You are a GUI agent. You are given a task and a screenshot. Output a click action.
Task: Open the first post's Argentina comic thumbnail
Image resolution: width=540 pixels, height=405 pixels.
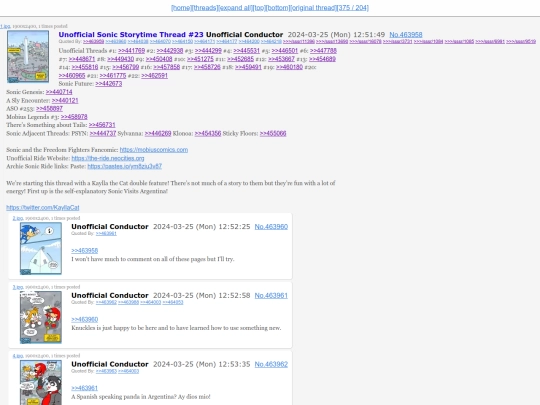pyautogui.click(x=28, y=56)
